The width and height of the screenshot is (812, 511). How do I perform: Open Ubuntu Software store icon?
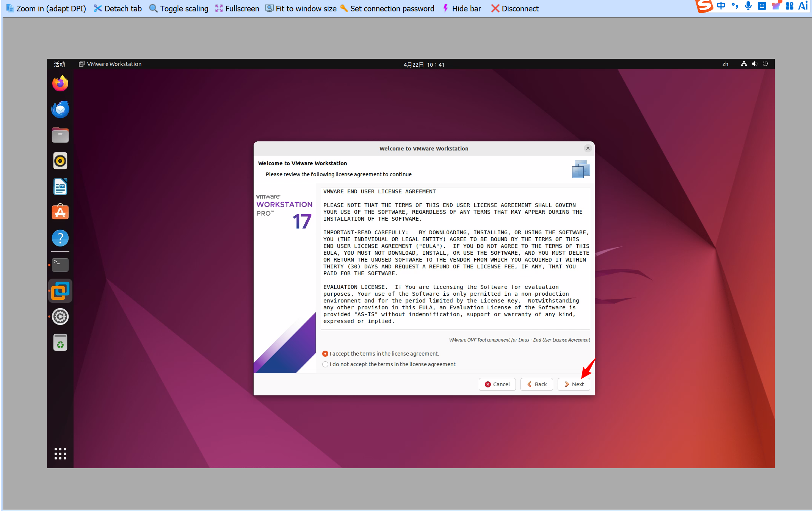(x=60, y=212)
